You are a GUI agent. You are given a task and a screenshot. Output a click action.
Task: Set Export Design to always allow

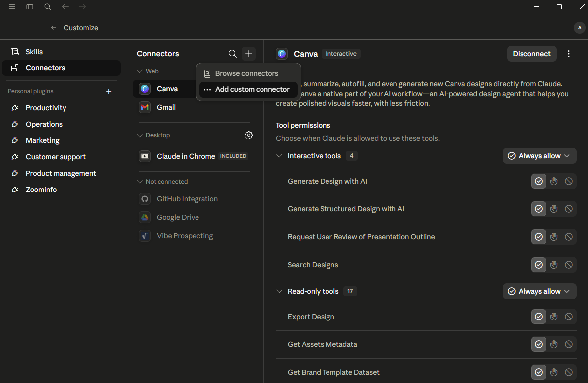coord(539,317)
